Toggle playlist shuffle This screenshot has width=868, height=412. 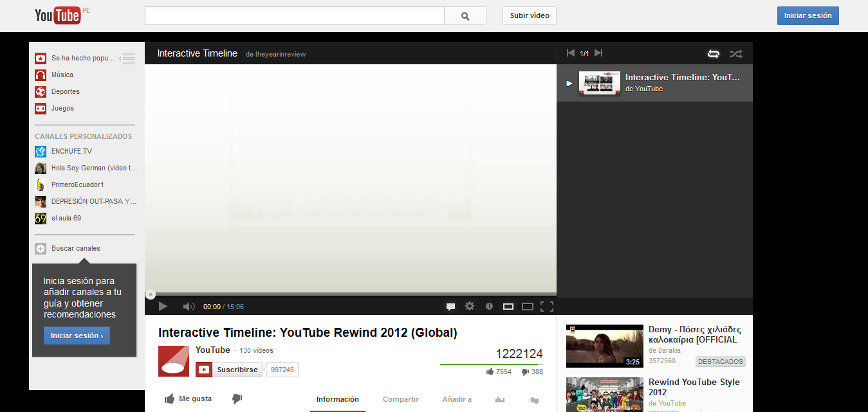coord(735,53)
